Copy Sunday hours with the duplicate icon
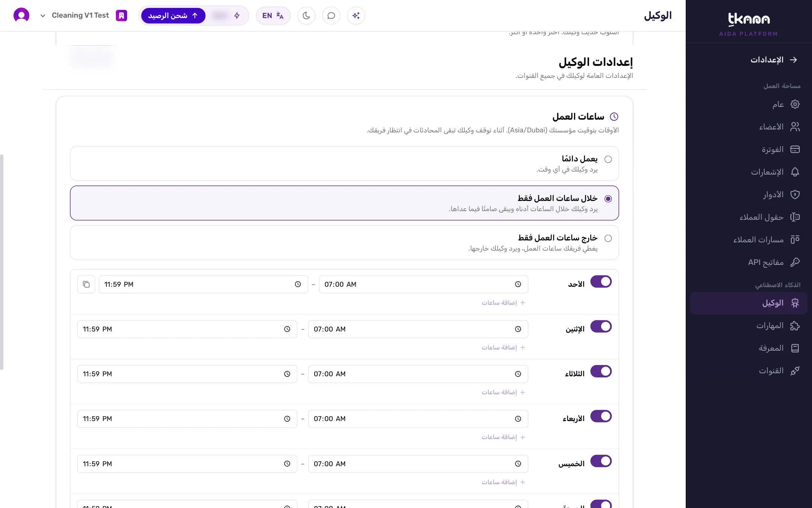Screen dimensions: 812x508 86,284
